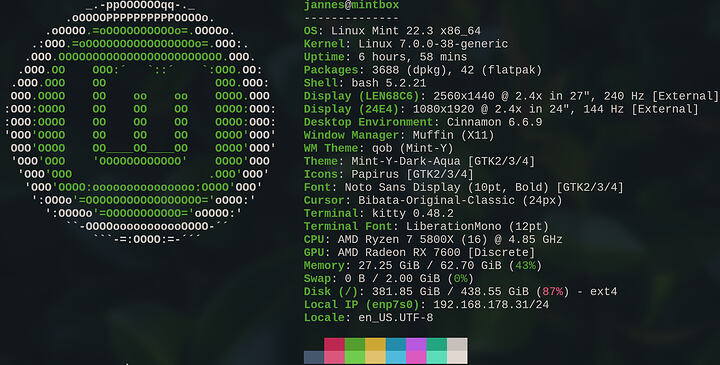Click the Linux Mint ASCII art logo

click(x=140, y=123)
